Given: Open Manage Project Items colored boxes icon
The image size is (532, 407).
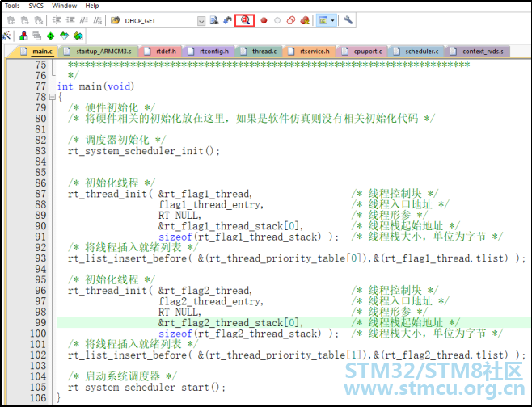Looking at the screenshot, I should [23, 36].
